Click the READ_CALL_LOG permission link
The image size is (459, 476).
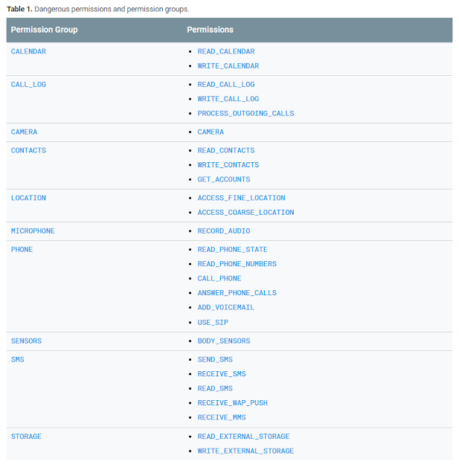pyautogui.click(x=226, y=84)
